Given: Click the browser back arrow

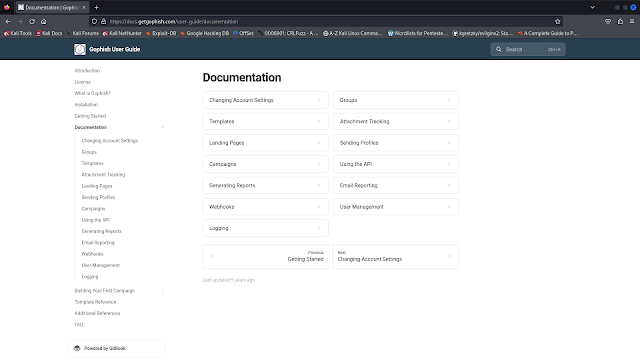Looking at the screenshot, I should point(8,22).
